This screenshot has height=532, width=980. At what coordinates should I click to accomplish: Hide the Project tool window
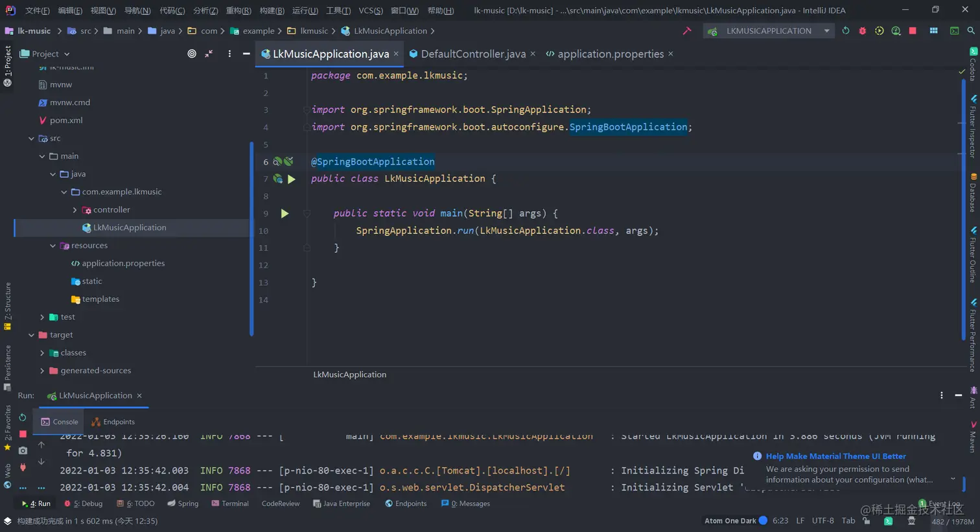[246, 54]
